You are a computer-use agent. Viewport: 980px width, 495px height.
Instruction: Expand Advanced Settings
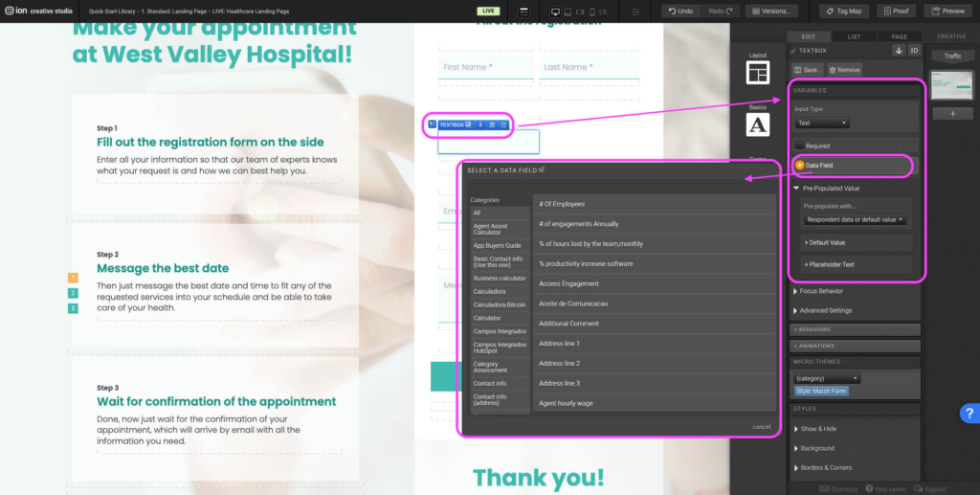[822, 310]
